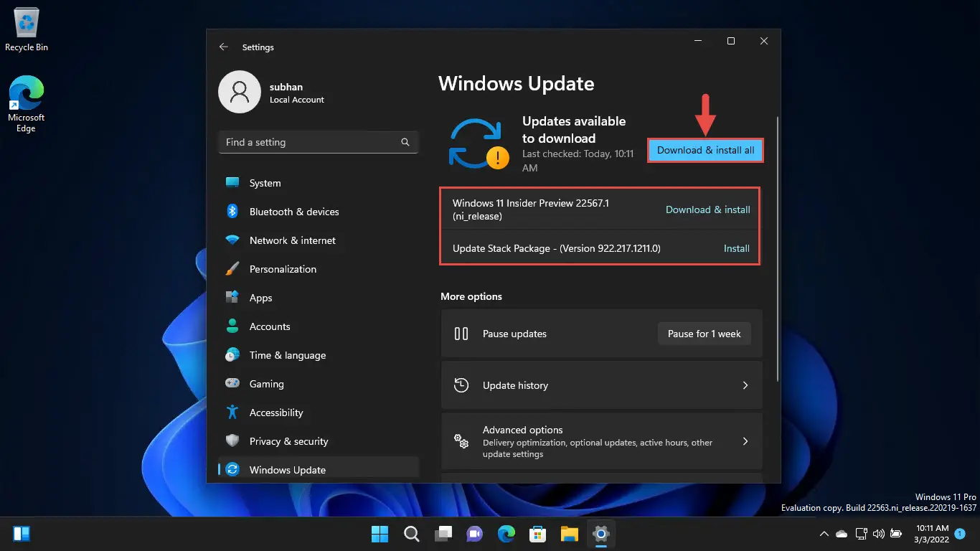Viewport: 980px width, 551px height.
Task: Click the Advanced options gears icon
Action: (461, 441)
